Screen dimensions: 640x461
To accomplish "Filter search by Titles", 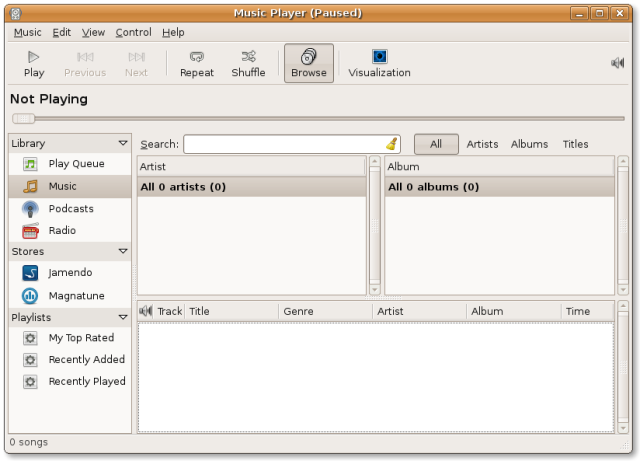I will (576, 144).
